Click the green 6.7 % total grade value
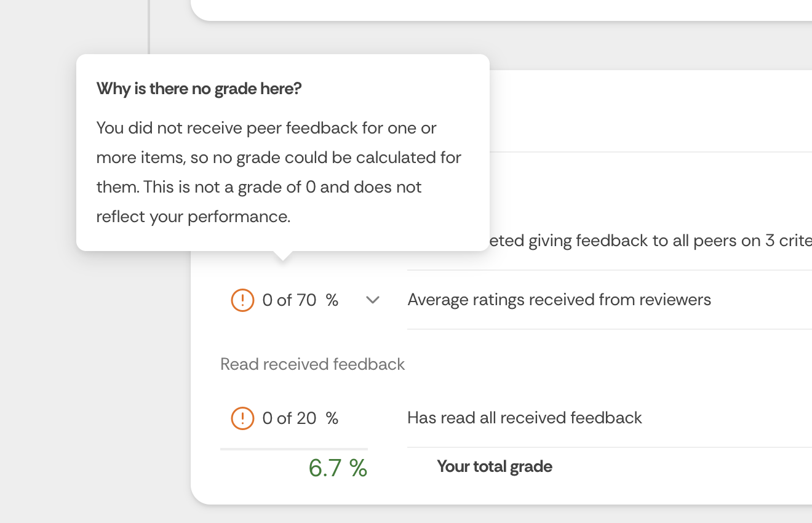Viewport: 812px width, 523px height. [338, 468]
